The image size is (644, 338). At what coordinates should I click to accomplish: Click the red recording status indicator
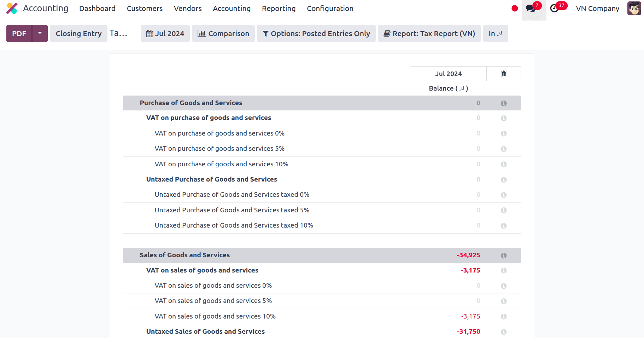point(515,8)
